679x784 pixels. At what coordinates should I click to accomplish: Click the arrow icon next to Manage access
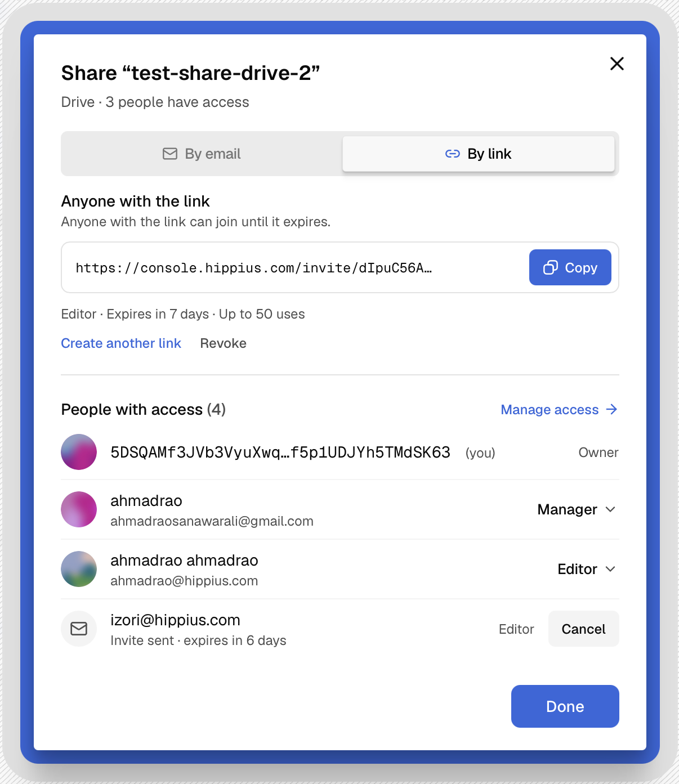(x=611, y=409)
